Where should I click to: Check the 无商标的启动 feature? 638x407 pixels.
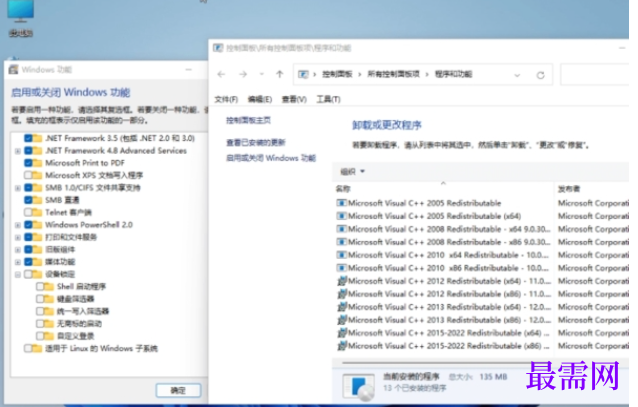pos(40,324)
